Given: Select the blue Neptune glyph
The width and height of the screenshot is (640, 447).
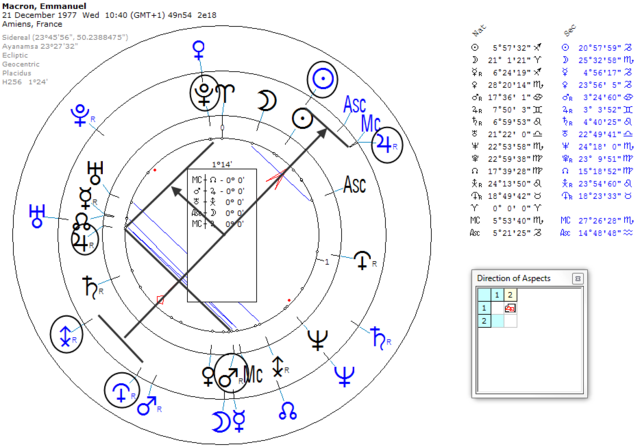Looking at the screenshot, I should (344, 376).
